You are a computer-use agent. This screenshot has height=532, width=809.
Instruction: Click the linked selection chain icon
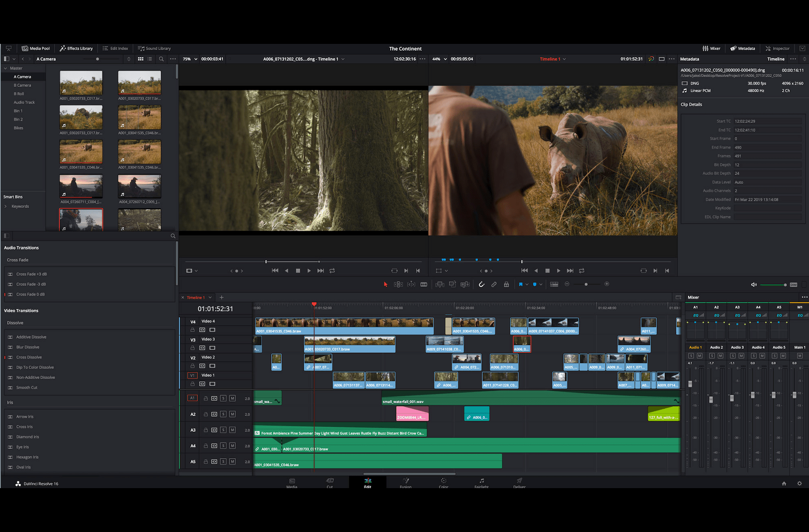click(494, 284)
